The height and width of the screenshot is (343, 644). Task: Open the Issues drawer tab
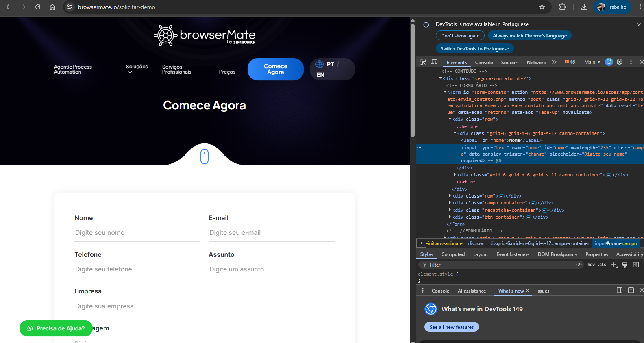click(543, 291)
